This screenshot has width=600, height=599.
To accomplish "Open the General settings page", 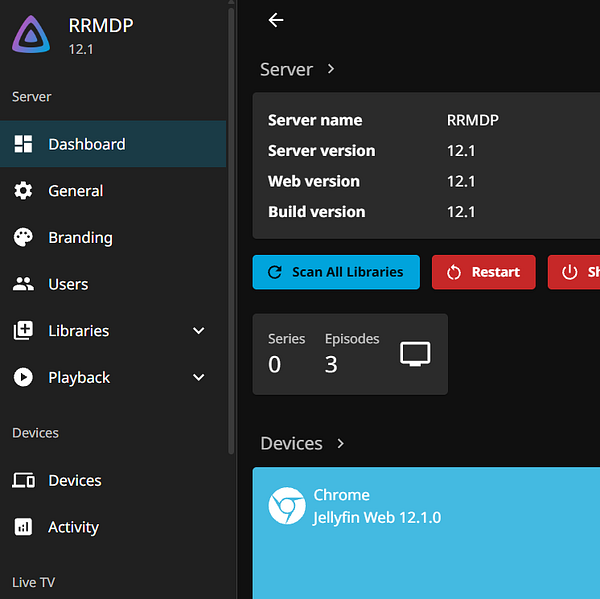I will [x=113, y=191].
